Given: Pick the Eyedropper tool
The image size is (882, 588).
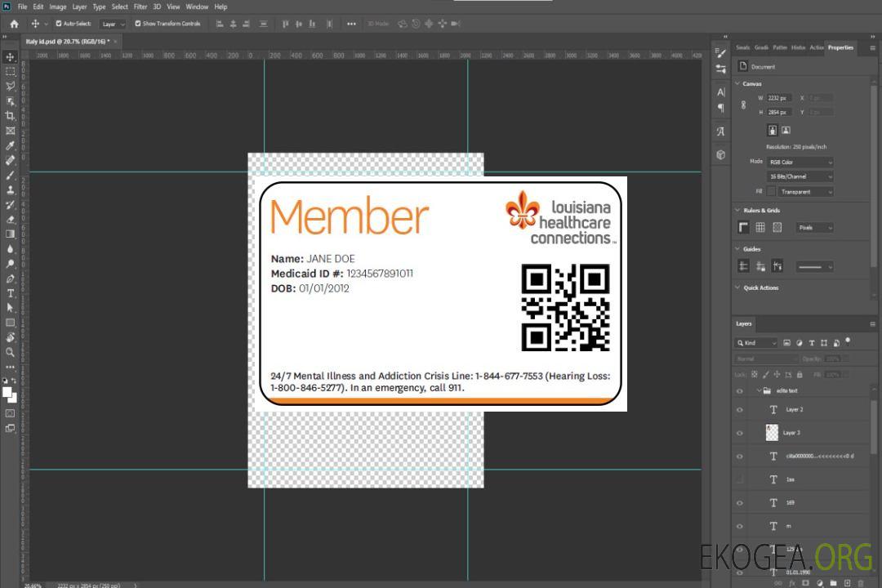Looking at the screenshot, I should (x=10, y=145).
